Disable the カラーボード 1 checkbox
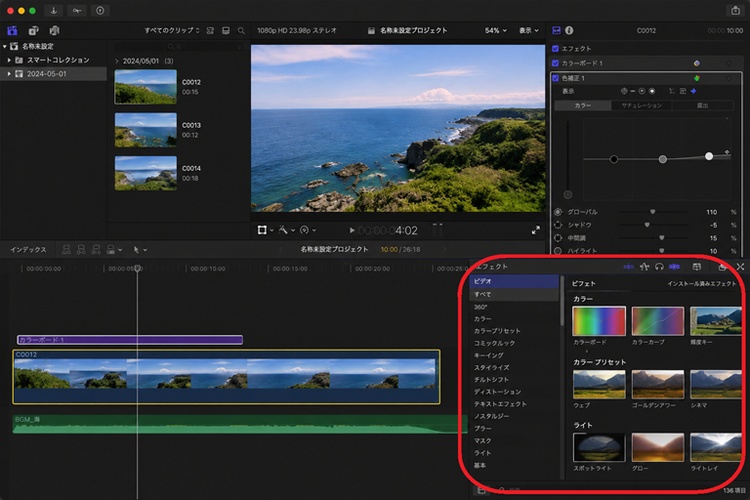 coord(555,63)
